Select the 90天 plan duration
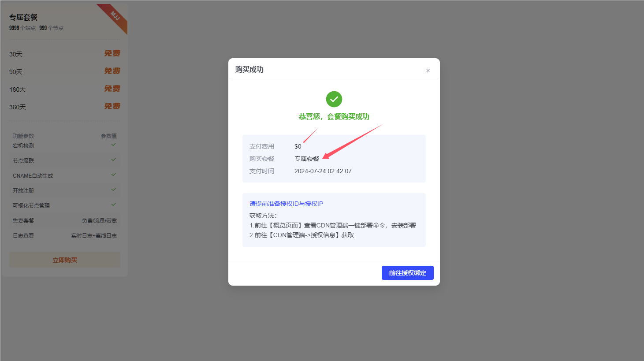 point(64,71)
